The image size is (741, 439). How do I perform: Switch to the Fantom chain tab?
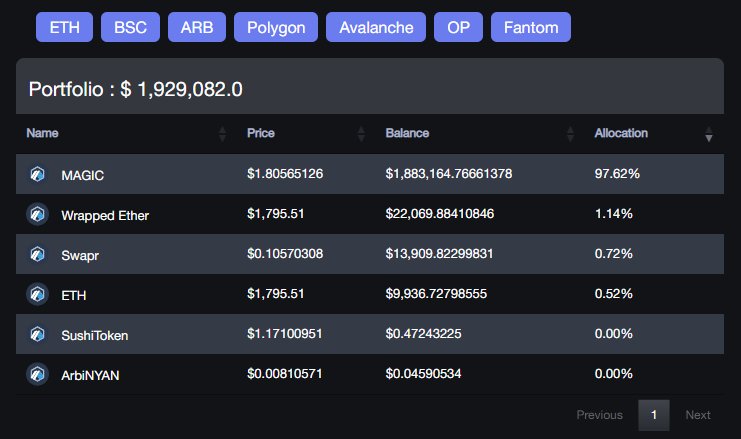point(531,27)
